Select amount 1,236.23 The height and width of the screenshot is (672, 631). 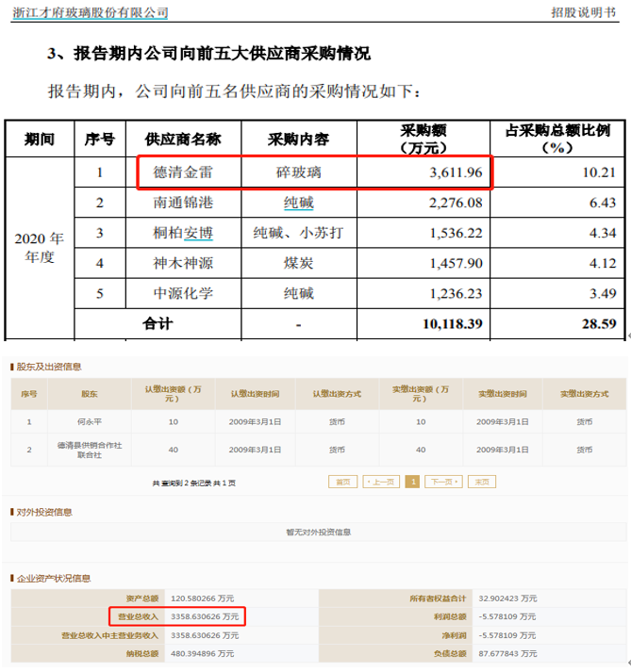456,293
